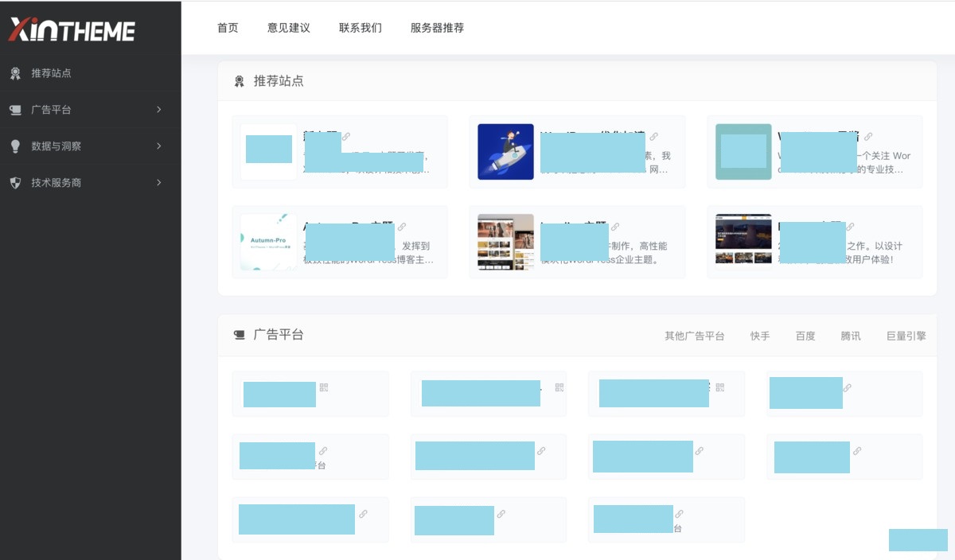
Task: Open the 联系我们 link in top navigation
Action: (361, 28)
